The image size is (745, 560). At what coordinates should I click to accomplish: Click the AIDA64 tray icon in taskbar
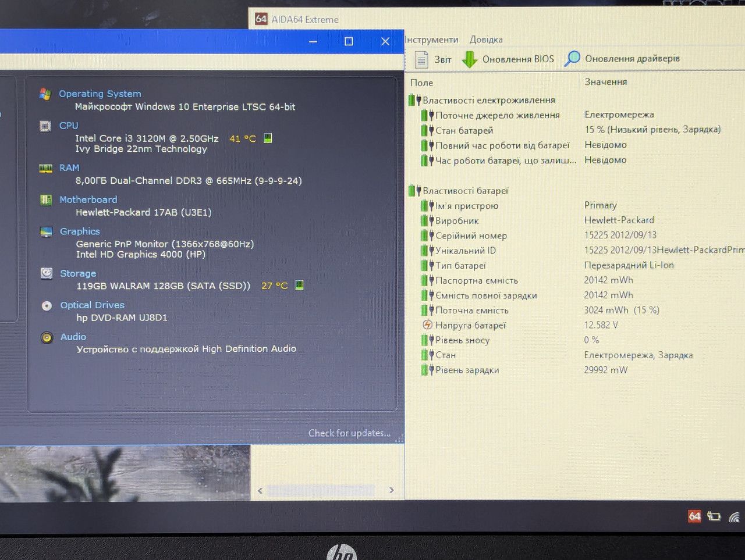pyautogui.click(x=694, y=516)
